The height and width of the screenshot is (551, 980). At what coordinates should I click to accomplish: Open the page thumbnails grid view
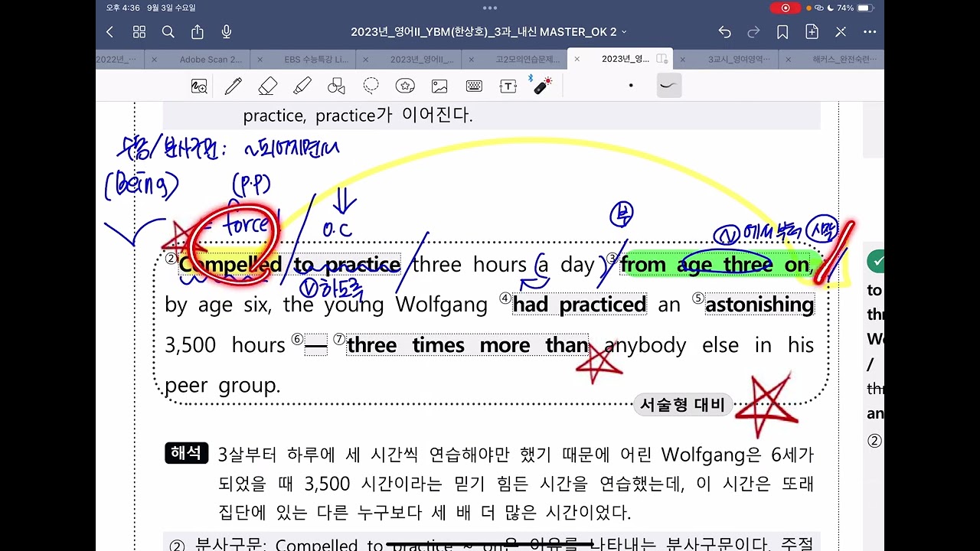(x=139, y=31)
